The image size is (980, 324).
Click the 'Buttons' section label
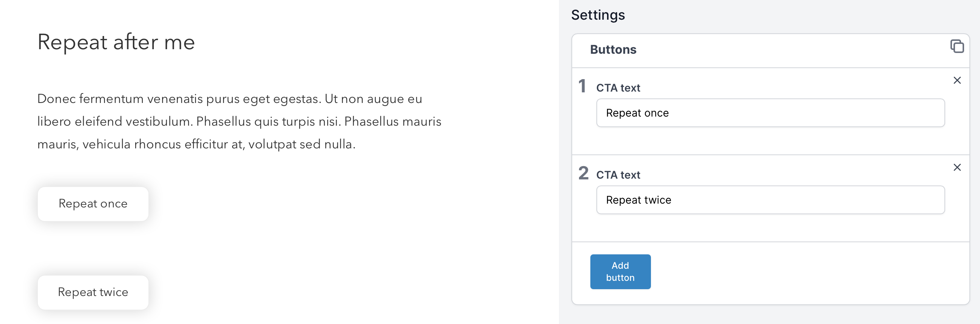(613, 50)
